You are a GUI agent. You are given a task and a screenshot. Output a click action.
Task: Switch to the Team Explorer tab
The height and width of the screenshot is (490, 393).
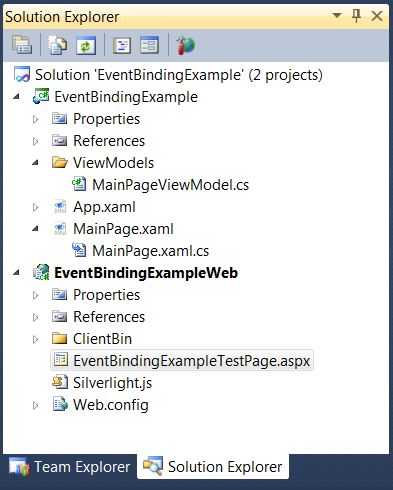tap(70, 467)
